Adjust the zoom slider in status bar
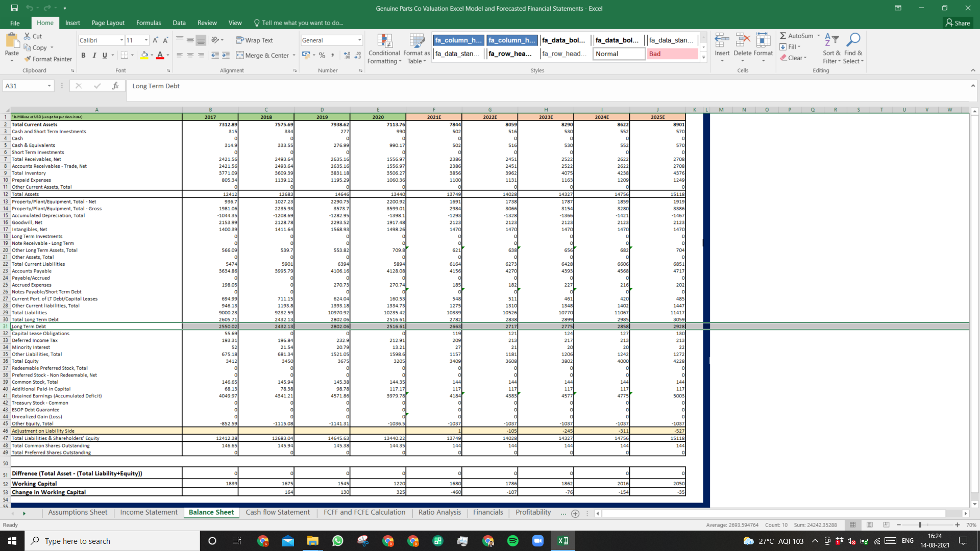This screenshot has height=551, width=980. [x=920, y=524]
